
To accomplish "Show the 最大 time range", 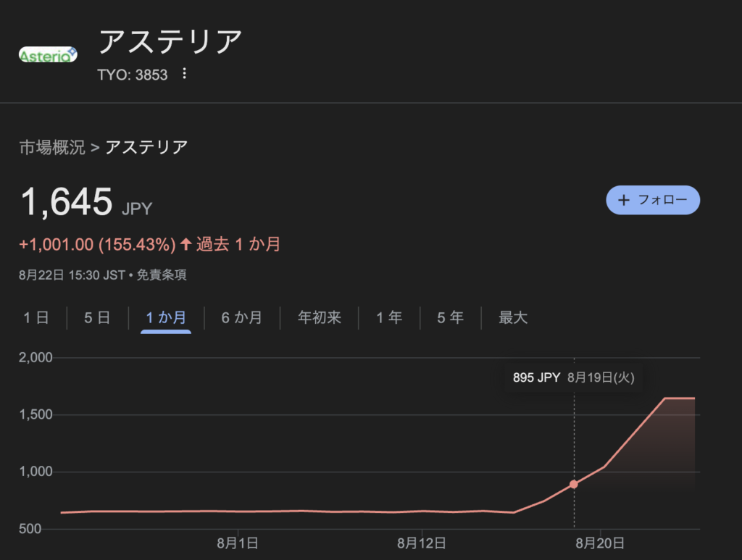I will (x=513, y=317).
